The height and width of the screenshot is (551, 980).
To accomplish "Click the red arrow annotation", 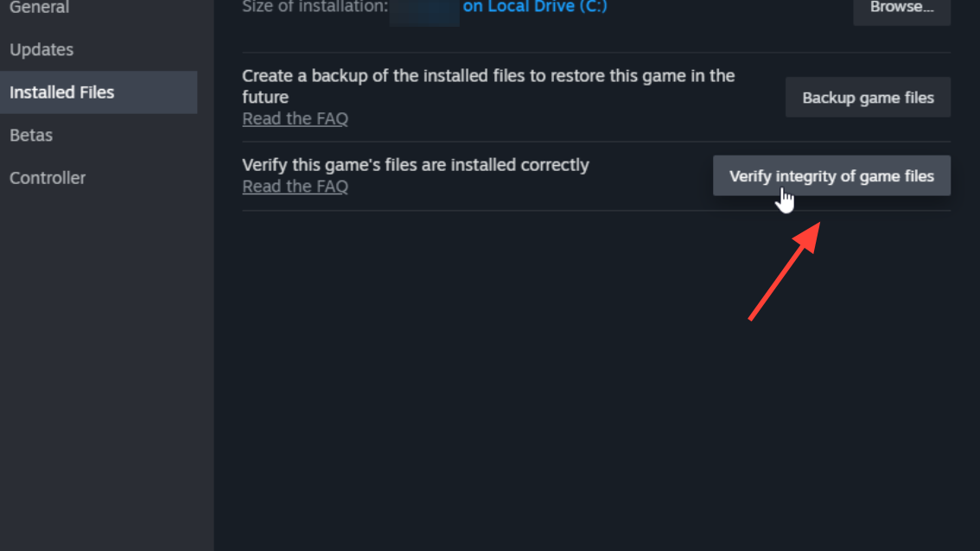I will [785, 272].
